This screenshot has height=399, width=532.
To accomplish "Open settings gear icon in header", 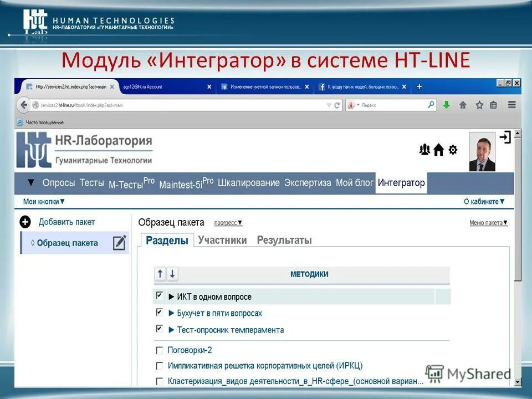I will 453,150.
